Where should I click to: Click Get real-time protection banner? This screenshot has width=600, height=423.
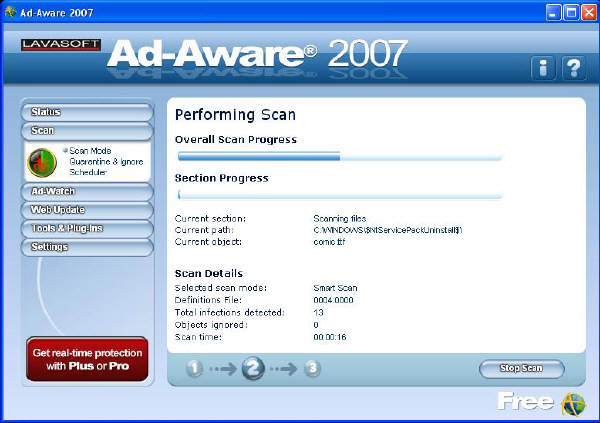pyautogui.click(x=87, y=359)
